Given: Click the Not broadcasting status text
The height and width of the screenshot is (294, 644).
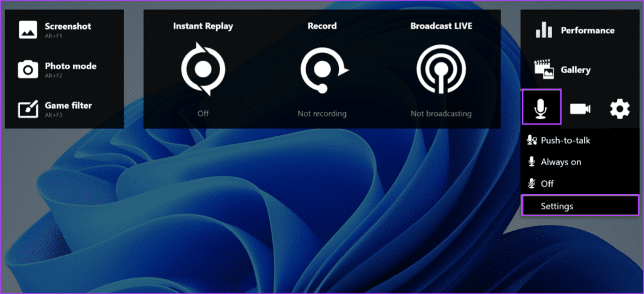Looking at the screenshot, I should coord(441,114).
